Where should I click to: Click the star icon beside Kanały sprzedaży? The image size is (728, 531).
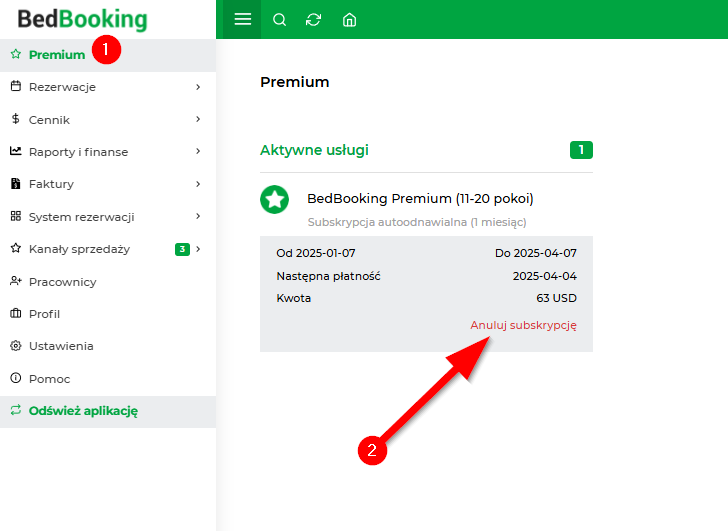[16, 248]
